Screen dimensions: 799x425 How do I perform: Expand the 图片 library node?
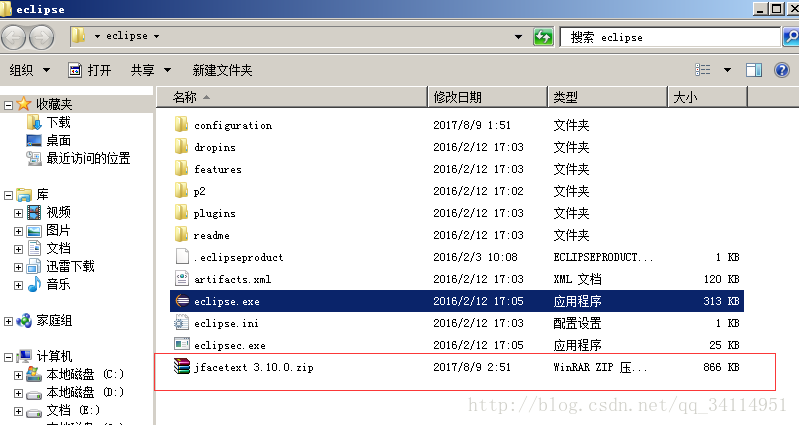18,231
